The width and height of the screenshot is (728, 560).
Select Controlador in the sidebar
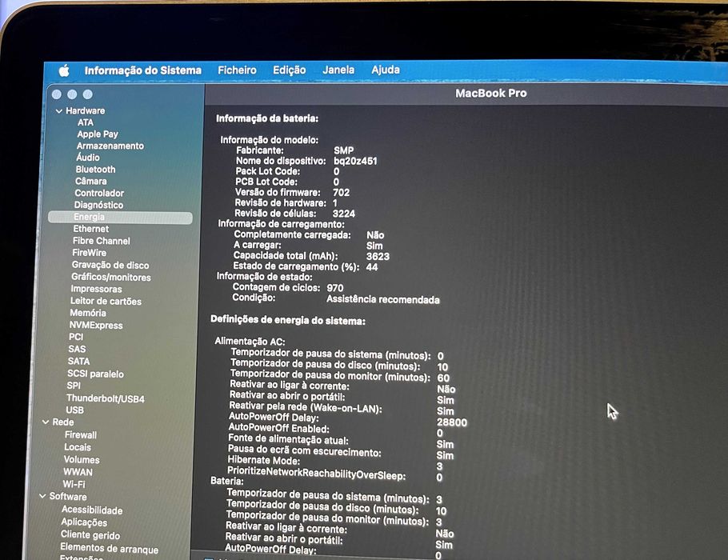point(99,193)
